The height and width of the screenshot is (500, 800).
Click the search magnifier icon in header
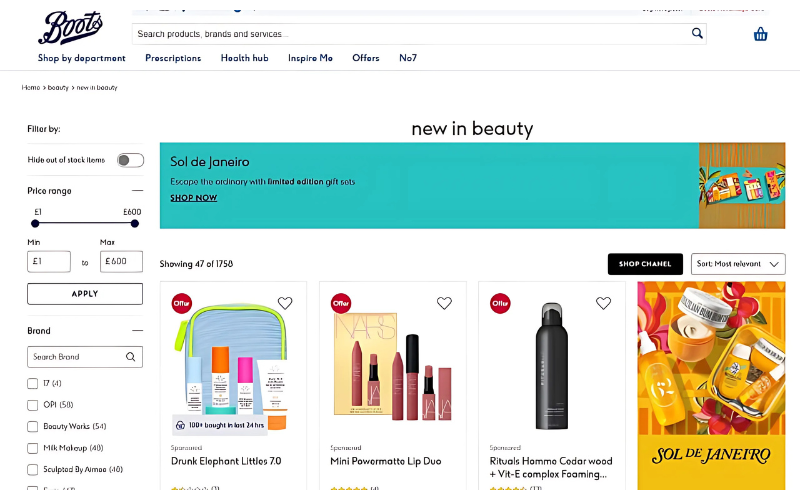pyautogui.click(x=697, y=33)
